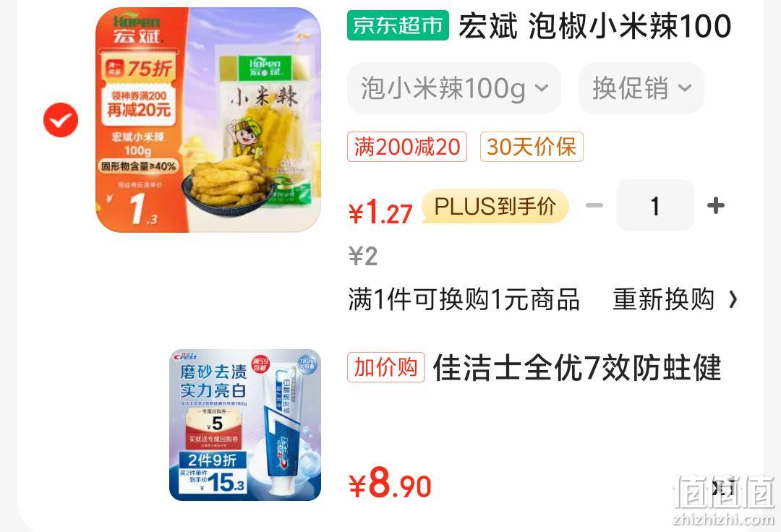
Task: Tap the ¥8.90 add-on price
Action: 390,484
